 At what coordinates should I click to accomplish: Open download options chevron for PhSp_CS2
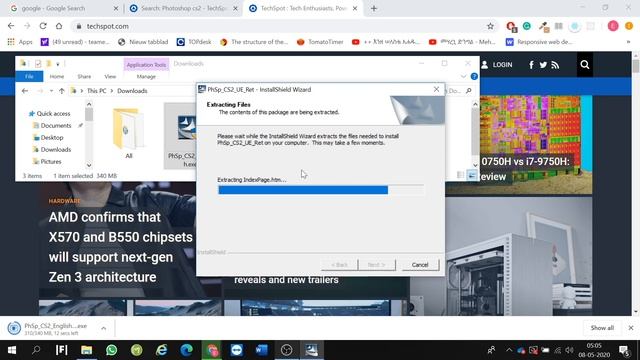point(104,328)
